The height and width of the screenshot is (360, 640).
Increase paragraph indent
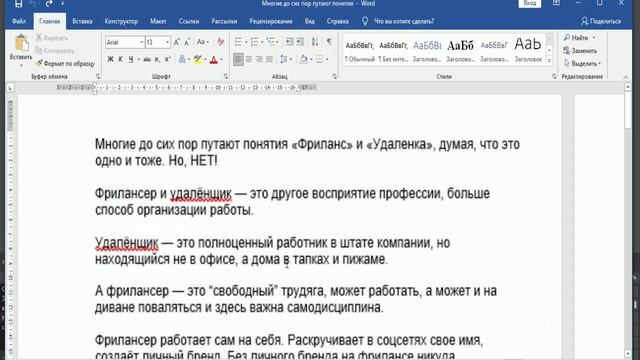click(300, 42)
